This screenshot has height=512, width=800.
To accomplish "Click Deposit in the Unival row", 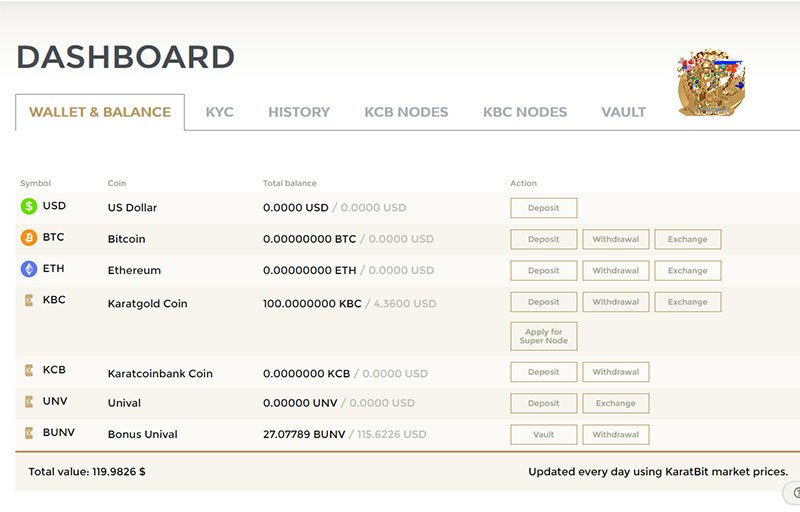I will click(544, 403).
